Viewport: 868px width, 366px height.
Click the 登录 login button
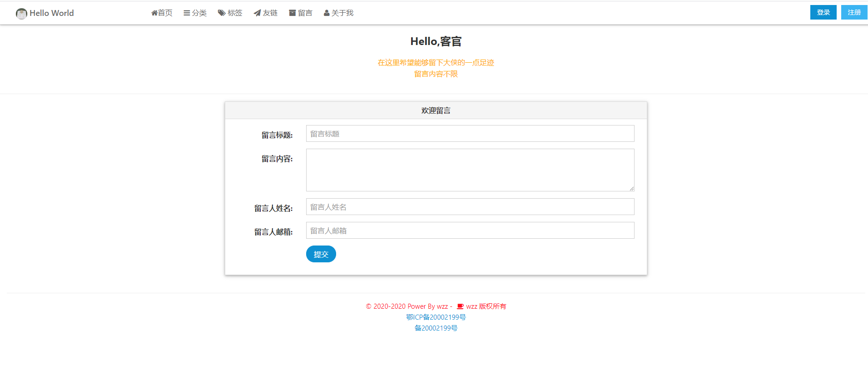pos(823,12)
